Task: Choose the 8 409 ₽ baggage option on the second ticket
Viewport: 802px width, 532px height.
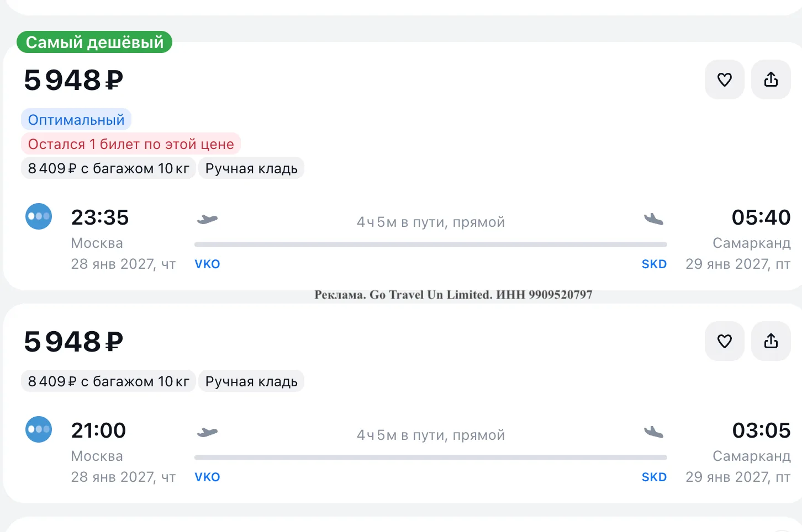Action: pyautogui.click(x=108, y=381)
